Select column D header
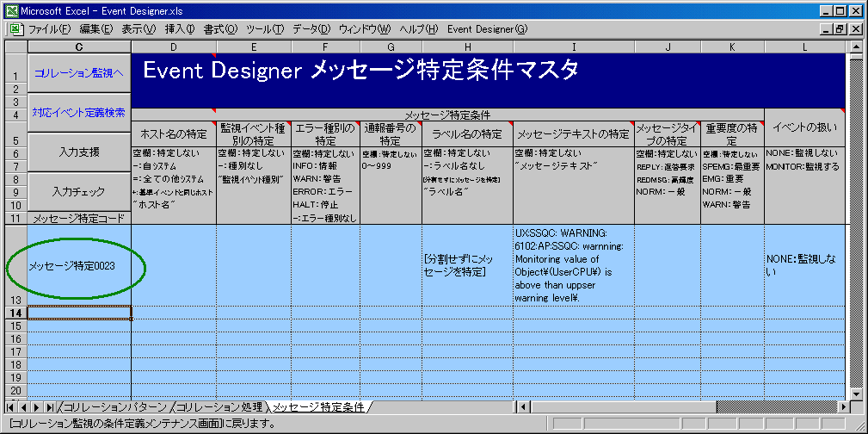868x434 pixels. [x=174, y=47]
